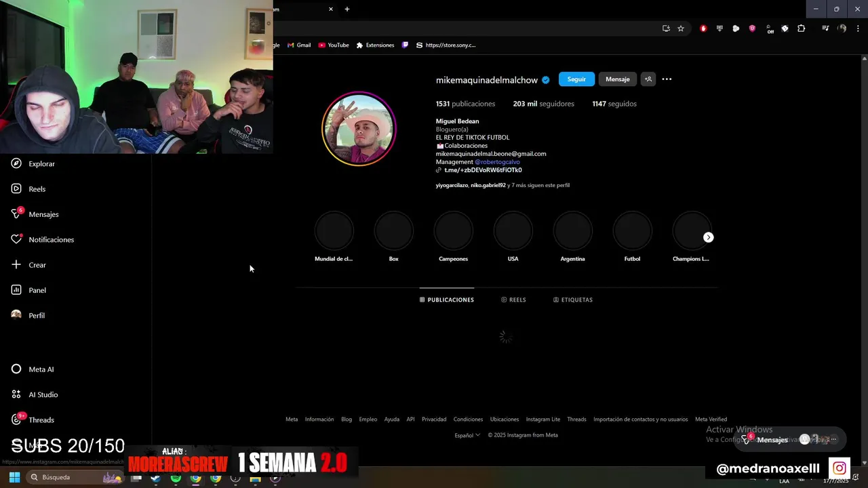Select the Publicaciones tab
Image resolution: width=868 pixels, height=488 pixels.
point(447,300)
